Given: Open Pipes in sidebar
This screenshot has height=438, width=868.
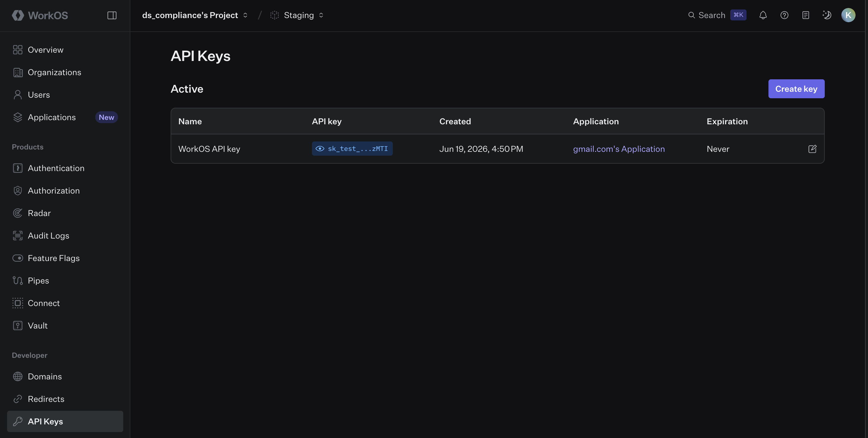Looking at the screenshot, I should pyautogui.click(x=65, y=281).
